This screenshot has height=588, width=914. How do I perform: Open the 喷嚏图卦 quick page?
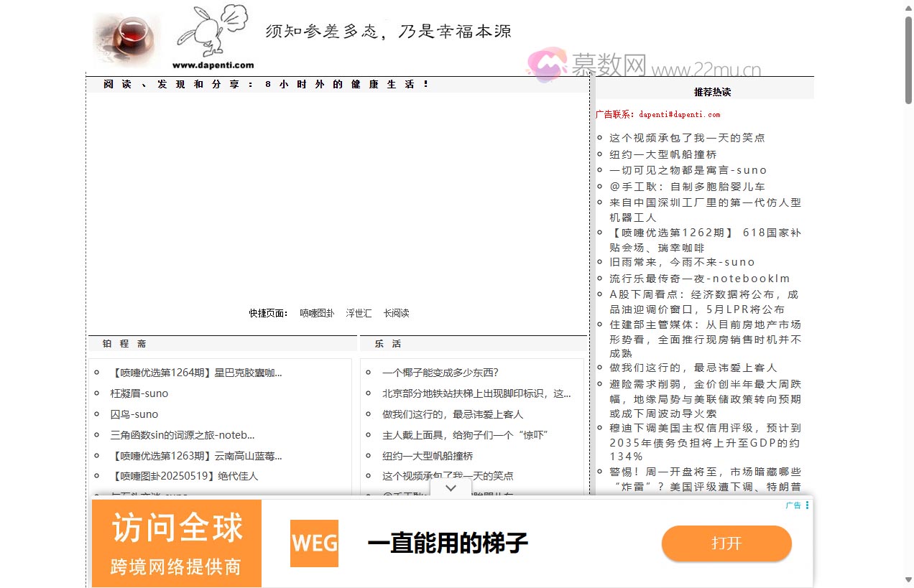[316, 312]
